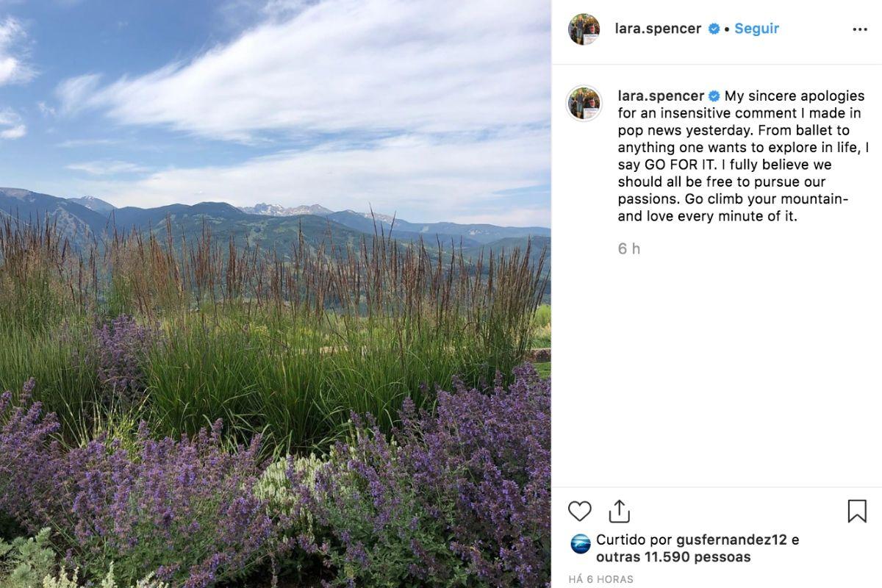Click the profile picture beside the caption

point(584,103)
